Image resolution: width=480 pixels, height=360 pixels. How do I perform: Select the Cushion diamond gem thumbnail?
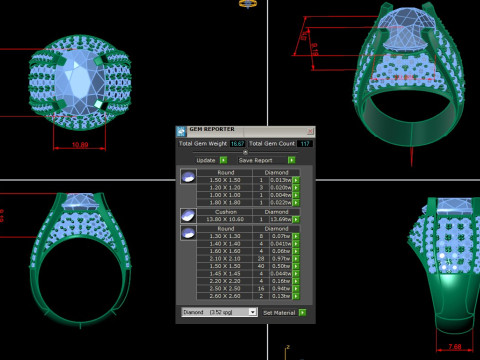click(x=188, y=216)
